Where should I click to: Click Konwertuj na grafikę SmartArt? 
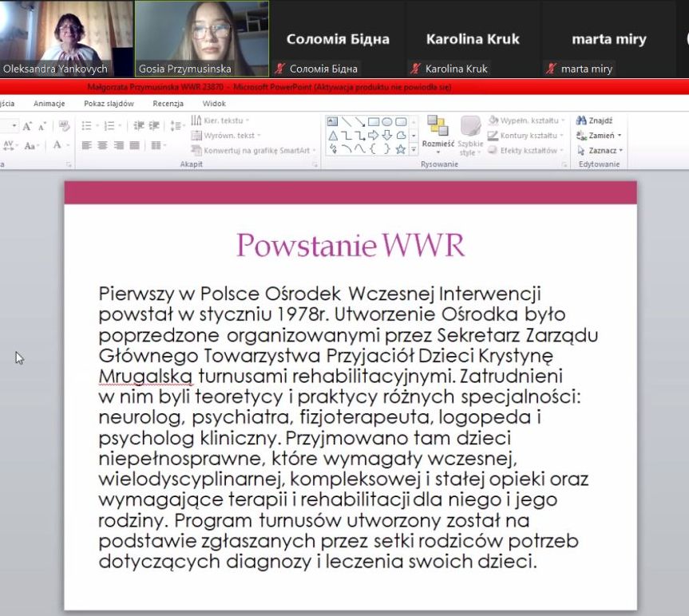(x=254, y=150)
